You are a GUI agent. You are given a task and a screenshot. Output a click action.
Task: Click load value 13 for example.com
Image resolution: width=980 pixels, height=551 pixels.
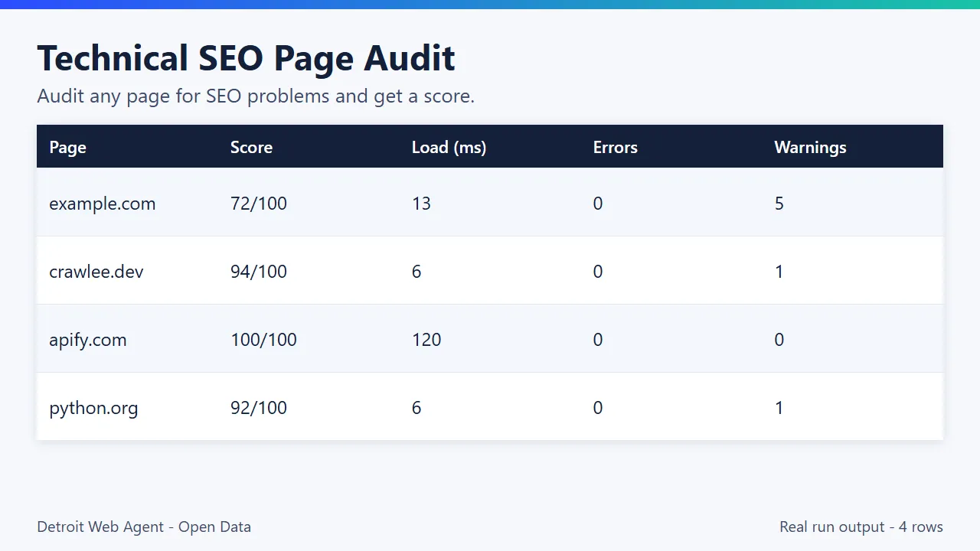[421, 204]
